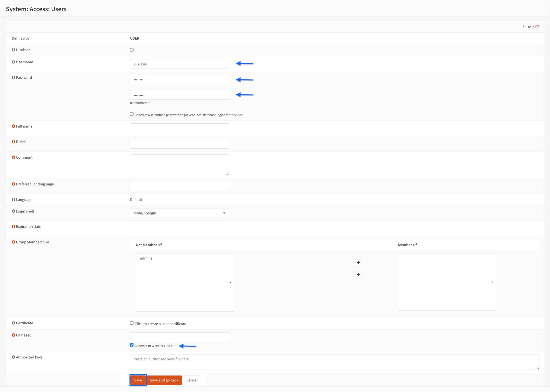This screenshot has height=392, width=550.
Task: Toggle the full help switch
Action: pyautogui.click(x=537, y=27)
